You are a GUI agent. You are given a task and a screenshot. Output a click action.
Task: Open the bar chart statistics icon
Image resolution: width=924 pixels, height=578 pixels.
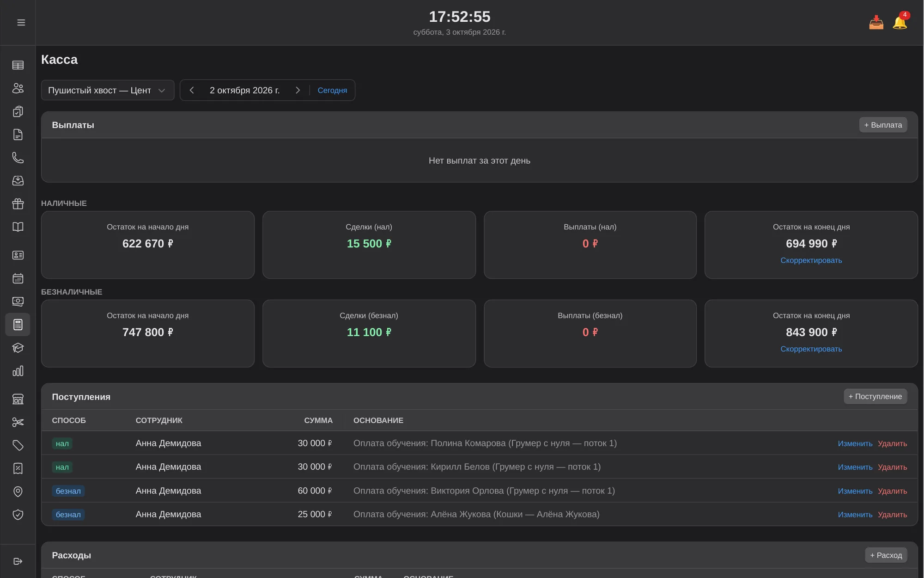[x=18, y=371]
